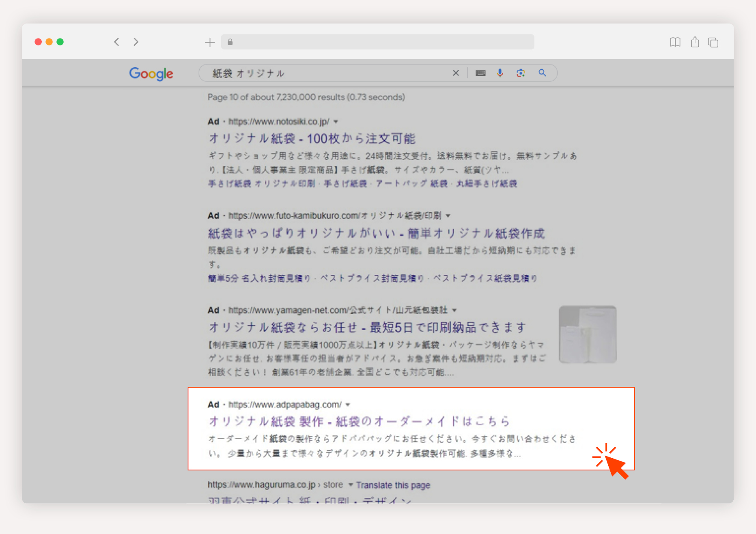Go to Google home via the logo
The image size is (756, 534).
[x=151, y=74]
